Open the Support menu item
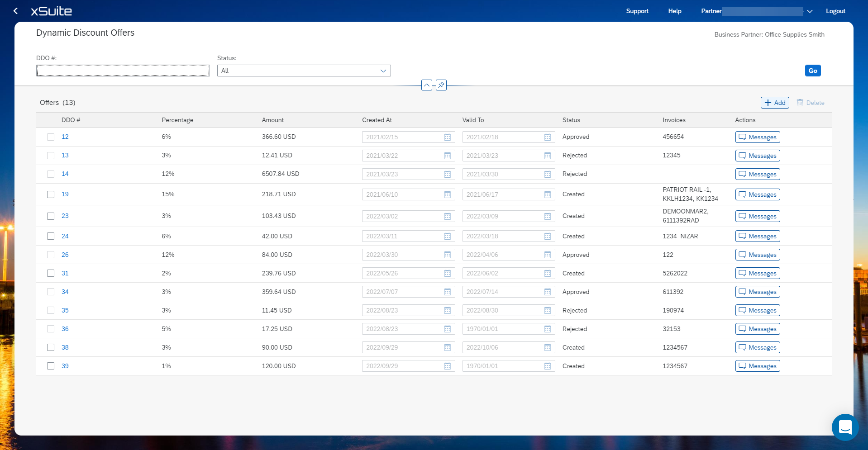The width and height of the screenshot is (868, 450). point(637,11)
